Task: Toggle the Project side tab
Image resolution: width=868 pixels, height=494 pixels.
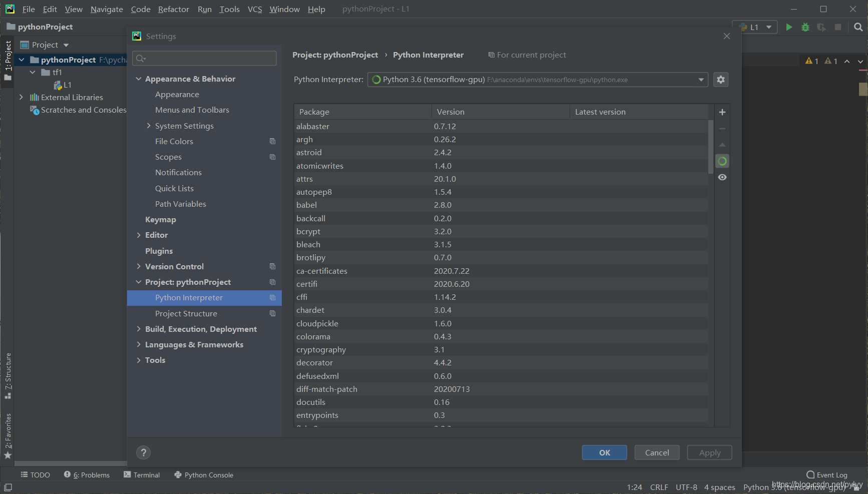Action: pos(8,60)
